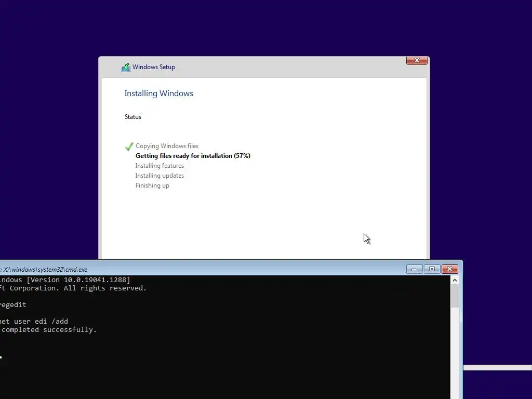Select the 'Copying Windows files' status line
Screen dimensions: 532x399
tap(167, 146)
